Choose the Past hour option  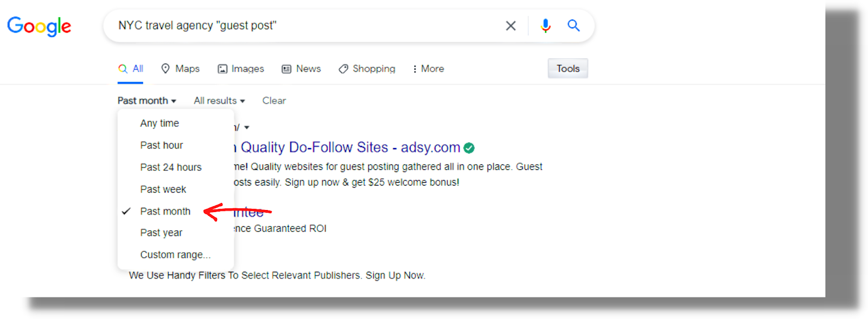pyautogui.click(x=162, y=145)
